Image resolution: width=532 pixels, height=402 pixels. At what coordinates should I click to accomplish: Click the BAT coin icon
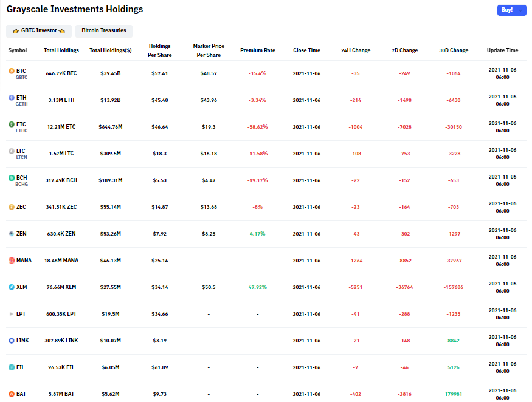12,394
